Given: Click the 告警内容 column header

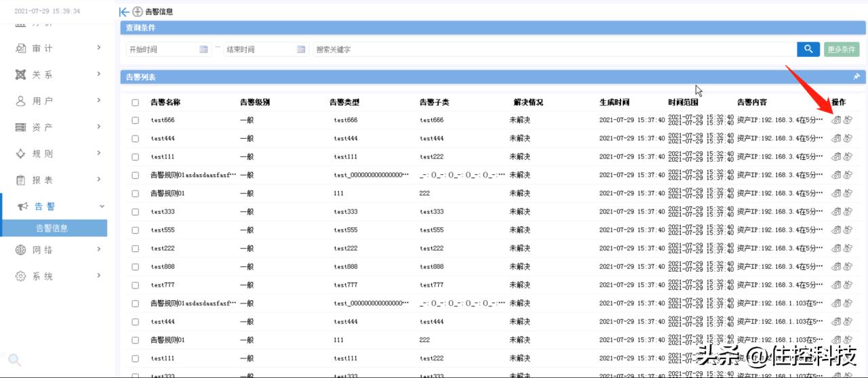Looking at the screenshot, I should point(752,102).
